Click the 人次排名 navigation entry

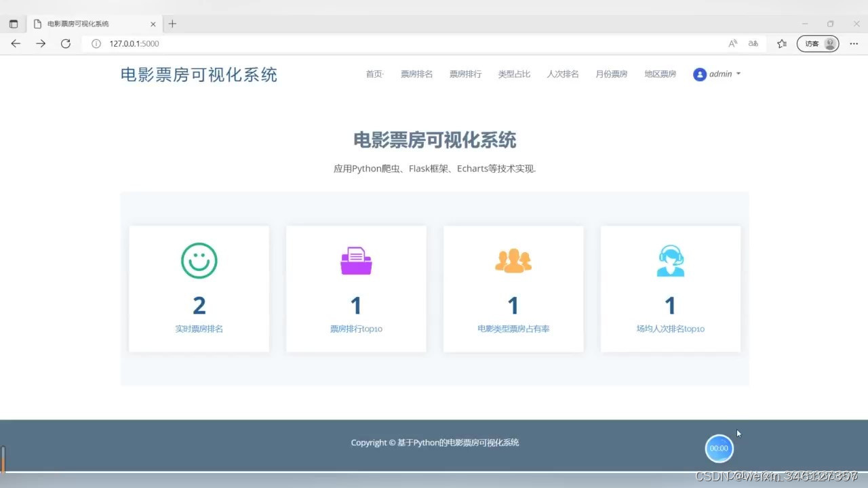tap(562, 75)
